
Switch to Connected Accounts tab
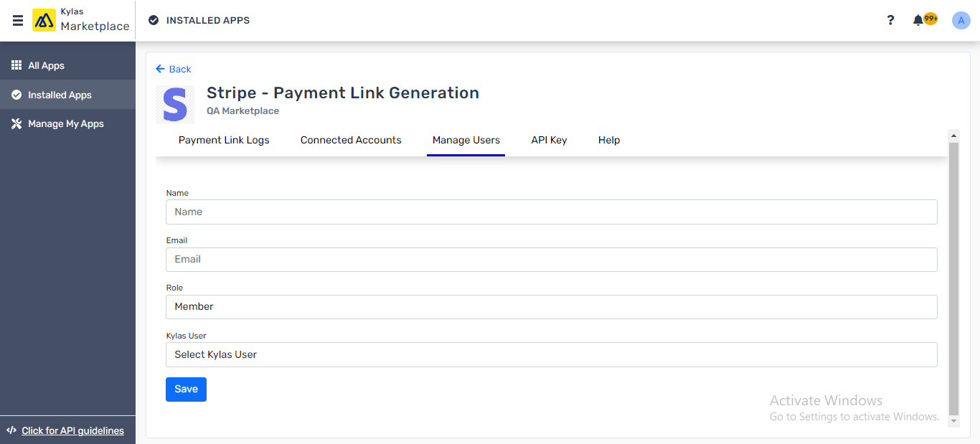(x=351, y=140)
